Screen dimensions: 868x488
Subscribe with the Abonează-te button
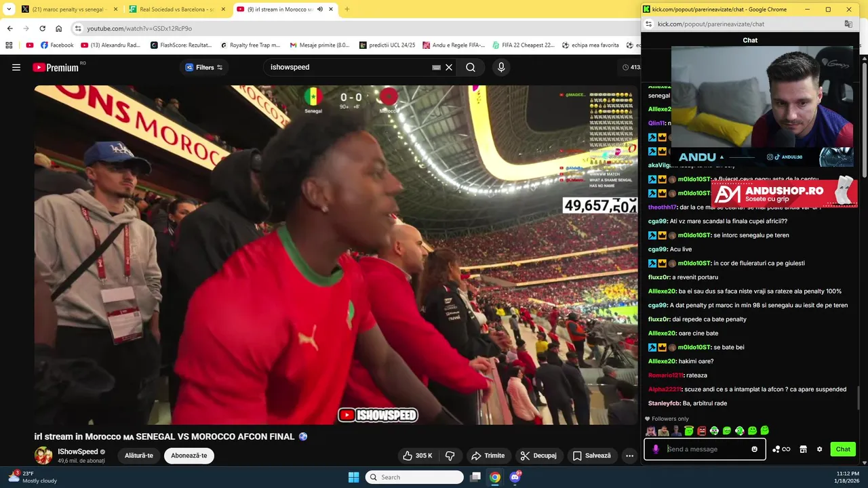[x=189, y=455]
